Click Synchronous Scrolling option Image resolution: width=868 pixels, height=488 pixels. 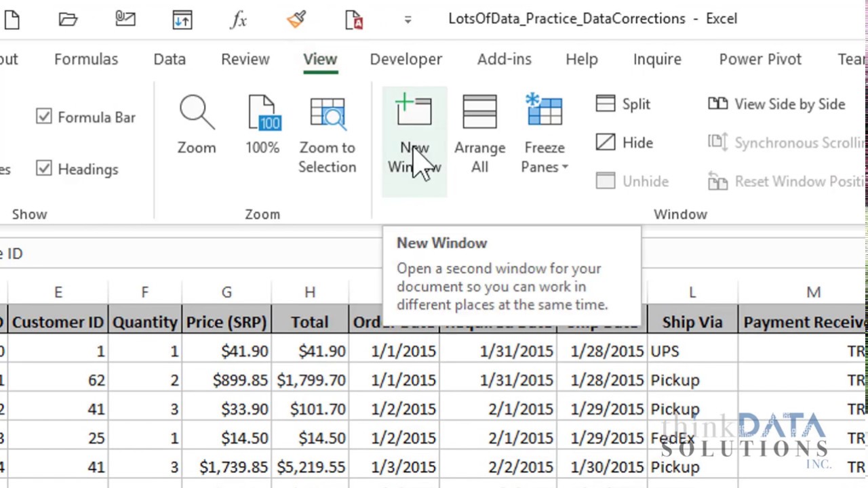(x=787, y=142)
